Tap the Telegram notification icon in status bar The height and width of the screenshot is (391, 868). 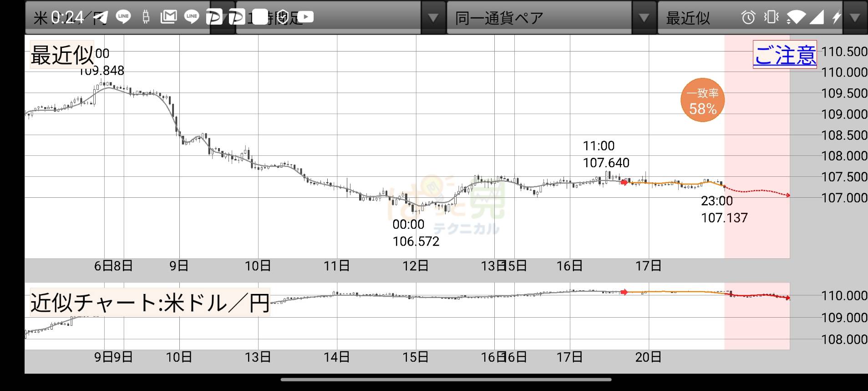101,17
